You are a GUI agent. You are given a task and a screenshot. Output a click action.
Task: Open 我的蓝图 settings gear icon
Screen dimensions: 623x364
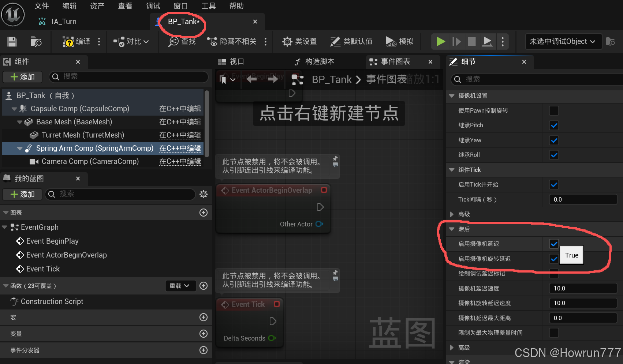pyautogui.click(x=204, y=194)
